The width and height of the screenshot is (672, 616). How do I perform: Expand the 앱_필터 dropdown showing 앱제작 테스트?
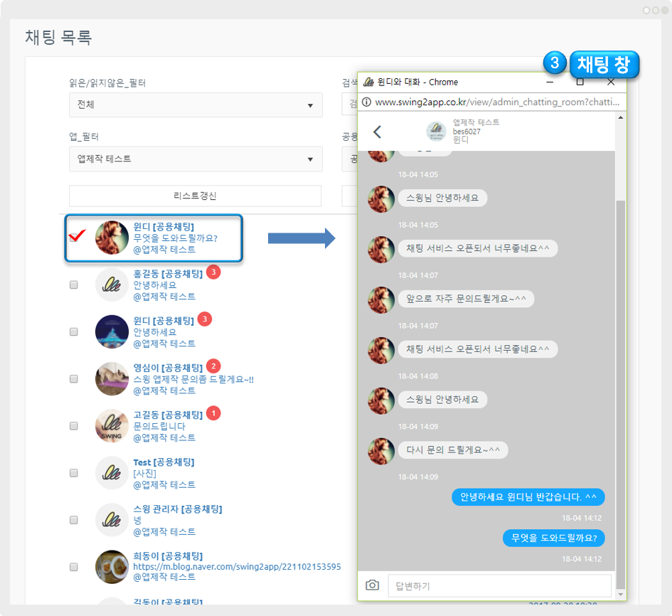tap(196, 159)
